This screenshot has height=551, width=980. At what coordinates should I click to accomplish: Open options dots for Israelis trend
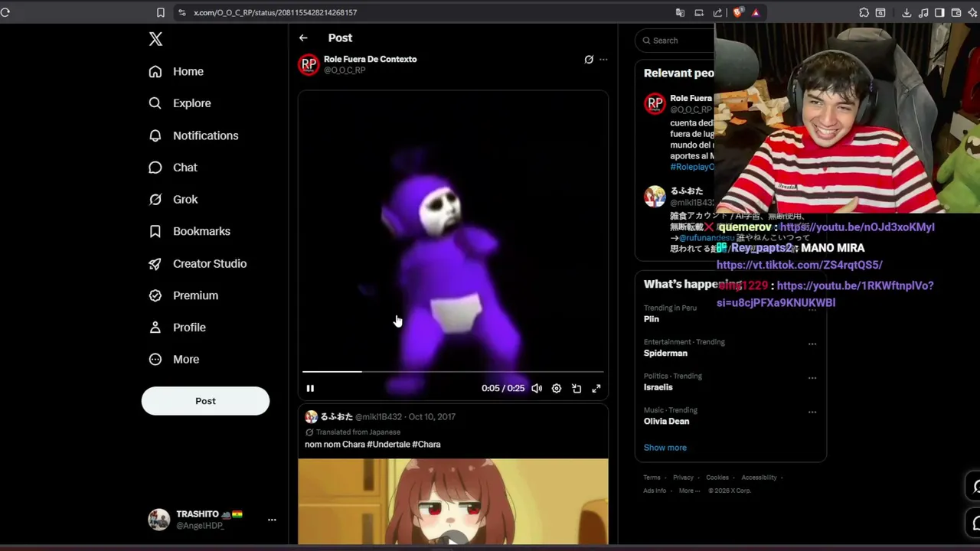[812, 378]
